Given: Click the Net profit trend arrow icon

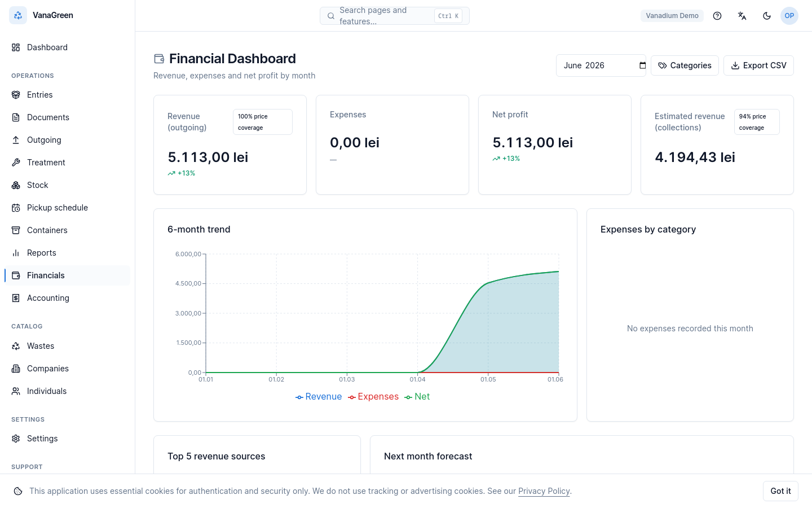Looking at the screenshot, I should coord(496,159).
